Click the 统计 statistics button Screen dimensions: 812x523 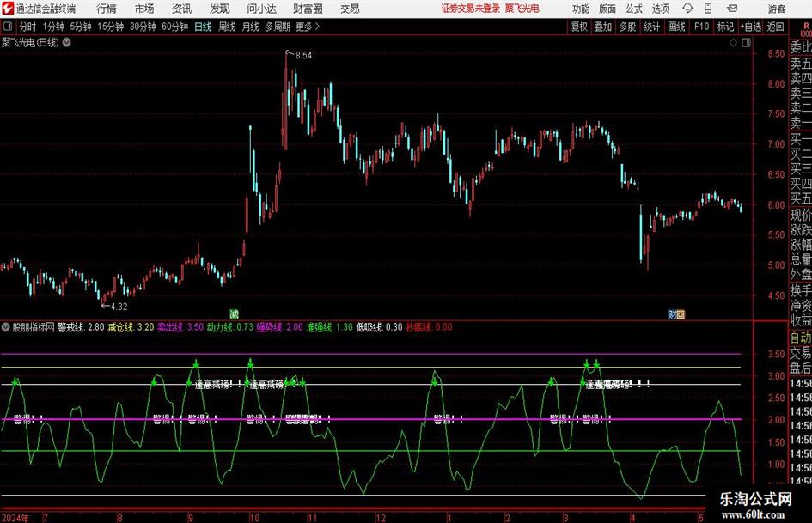651,27
